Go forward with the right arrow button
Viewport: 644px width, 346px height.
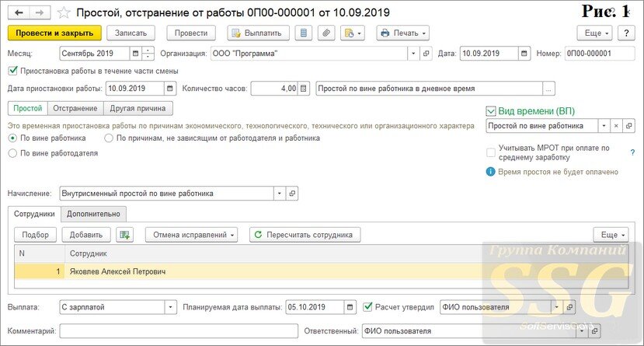[x=40, y=12]
